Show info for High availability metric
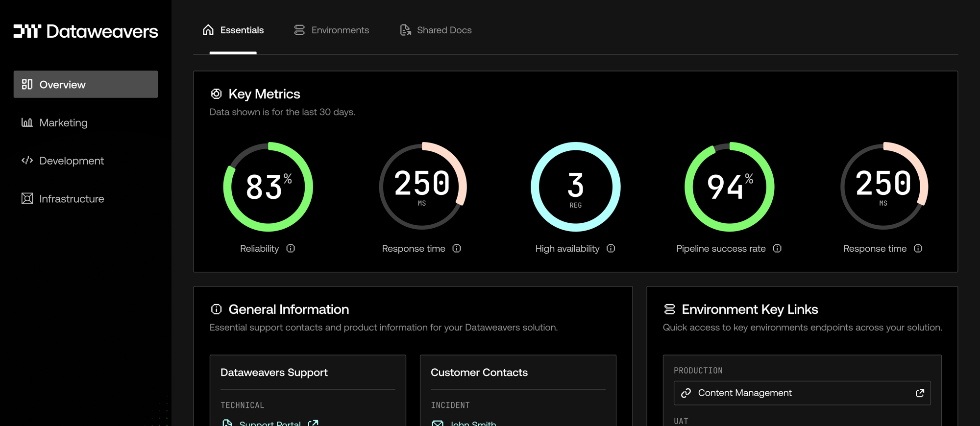 (611, 249)
